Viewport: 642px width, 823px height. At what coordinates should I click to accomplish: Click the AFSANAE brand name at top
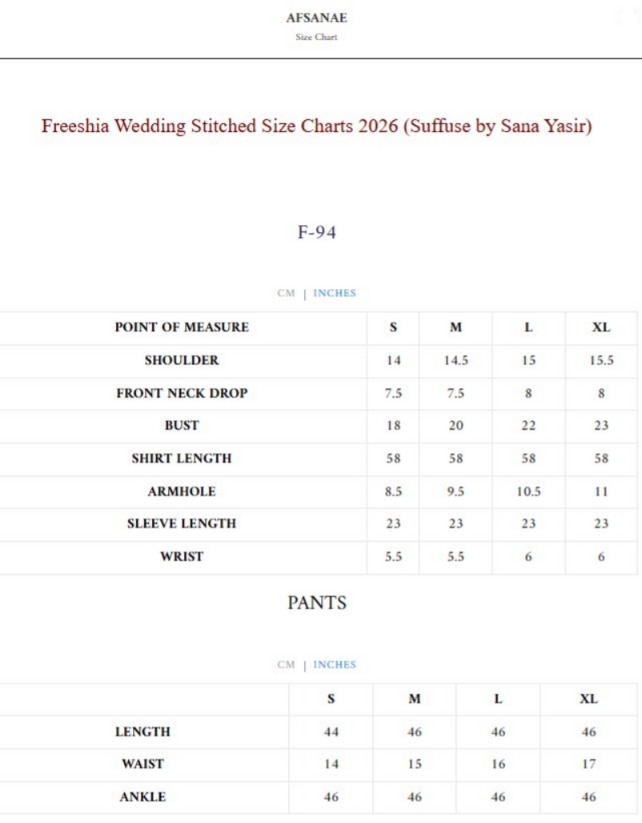pos(316,18)
